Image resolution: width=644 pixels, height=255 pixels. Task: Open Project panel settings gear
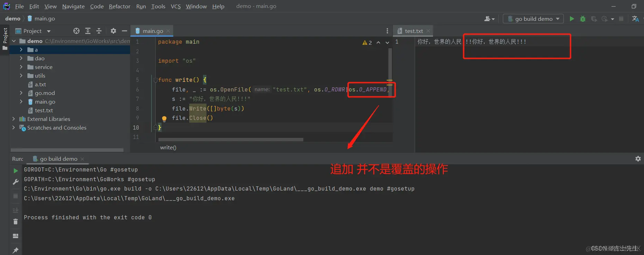coord(113,31)
